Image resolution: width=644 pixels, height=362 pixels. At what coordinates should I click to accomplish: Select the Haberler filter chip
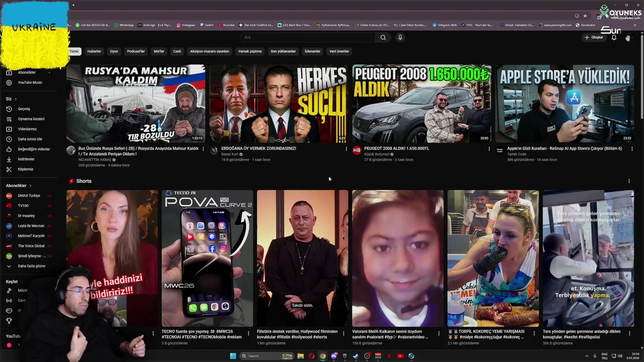pyautogui.click(x=94, y=51)
